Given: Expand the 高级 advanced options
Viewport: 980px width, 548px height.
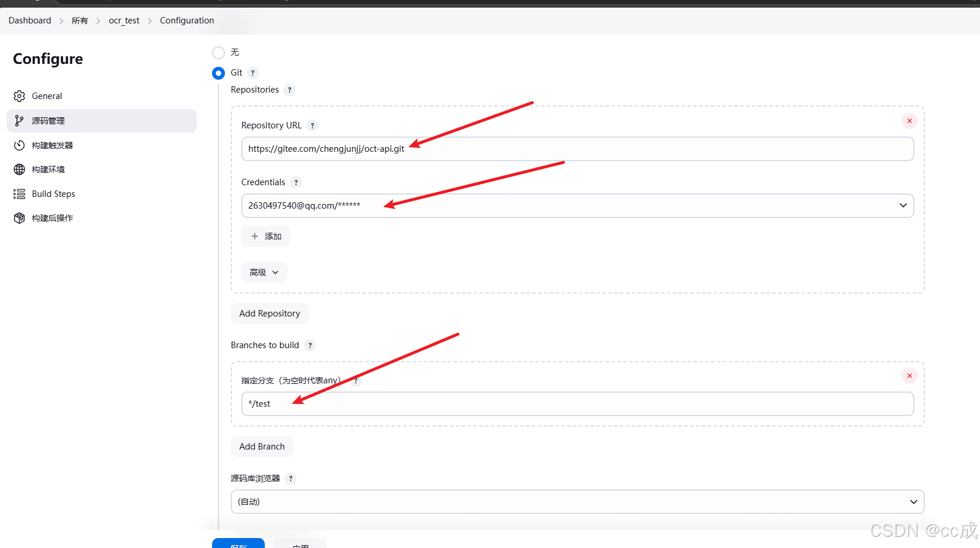Looking at the screenshot, I should click(x=264, y=272).
